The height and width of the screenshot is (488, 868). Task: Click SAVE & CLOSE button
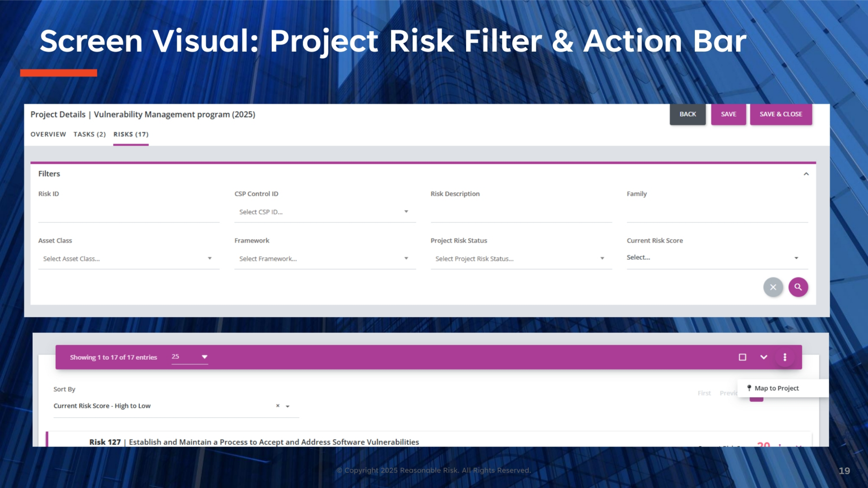pos(781,114)
